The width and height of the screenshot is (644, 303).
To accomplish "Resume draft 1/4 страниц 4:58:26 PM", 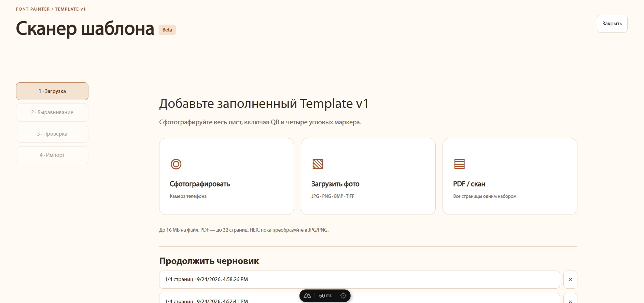I will [x=359, y=279].
